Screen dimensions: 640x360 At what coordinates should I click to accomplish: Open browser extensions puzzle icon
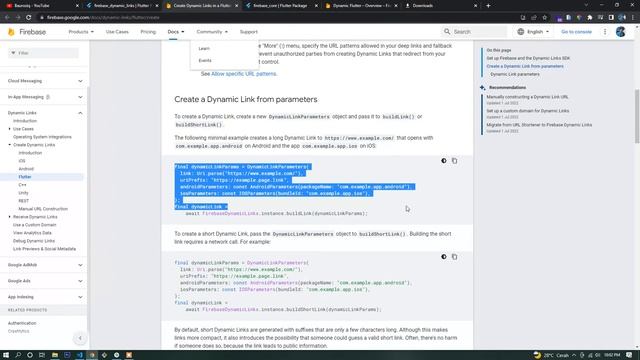coord(589,18)
